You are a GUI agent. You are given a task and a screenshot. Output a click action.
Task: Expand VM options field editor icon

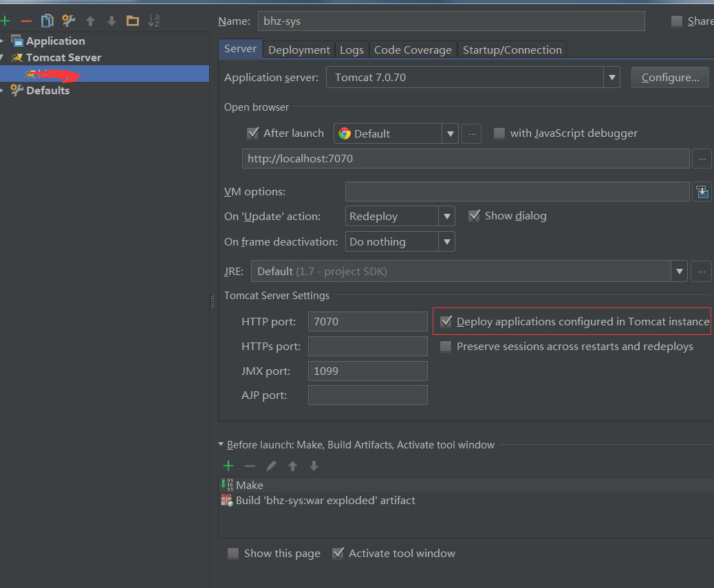tap(702, 192)
